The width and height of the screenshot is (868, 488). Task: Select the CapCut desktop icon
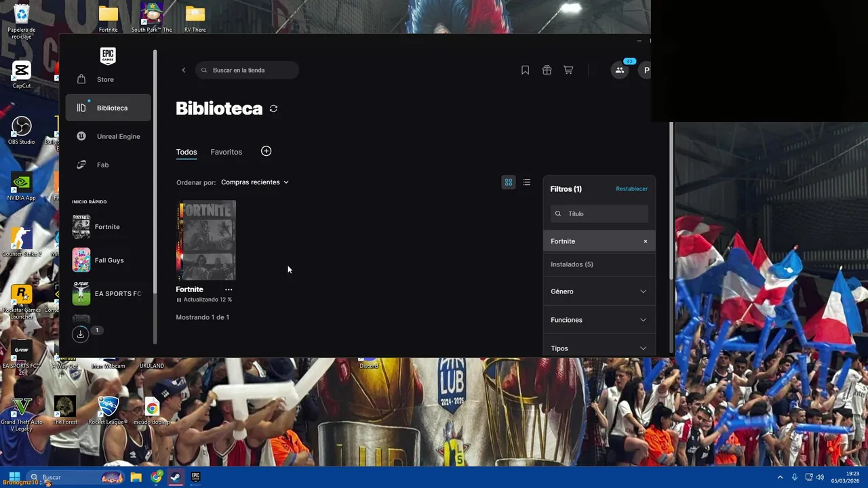(22, 75)
